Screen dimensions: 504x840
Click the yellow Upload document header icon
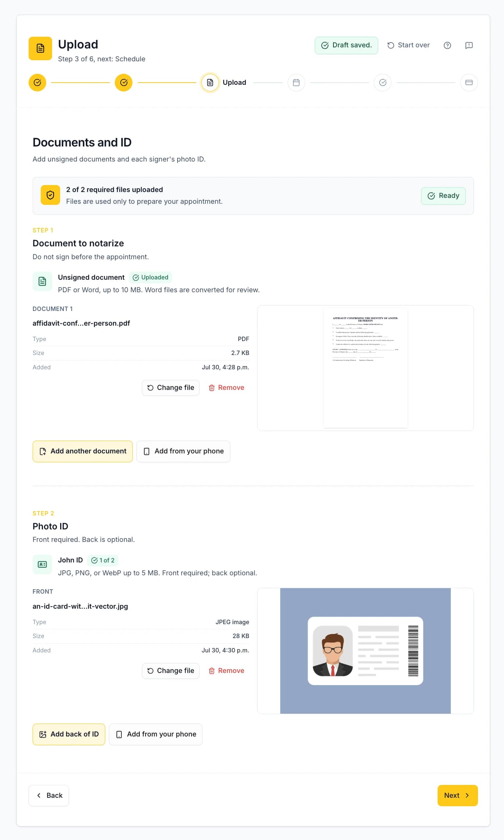point(40,48)
